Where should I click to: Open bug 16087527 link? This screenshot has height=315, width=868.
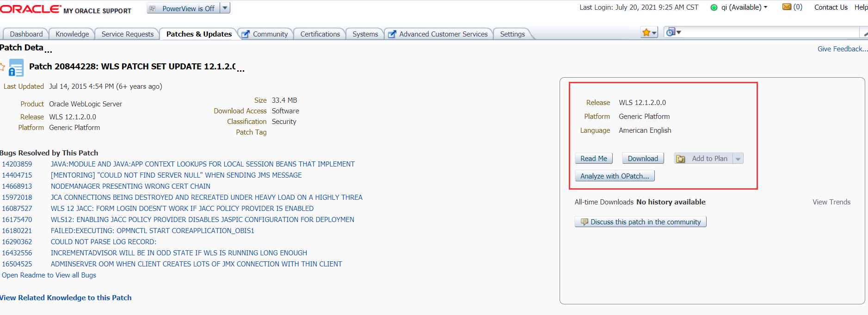tap(17, 209)
